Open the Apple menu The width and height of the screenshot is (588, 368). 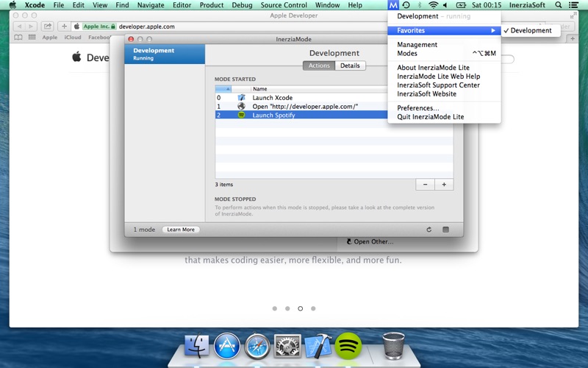pos(12,5)
